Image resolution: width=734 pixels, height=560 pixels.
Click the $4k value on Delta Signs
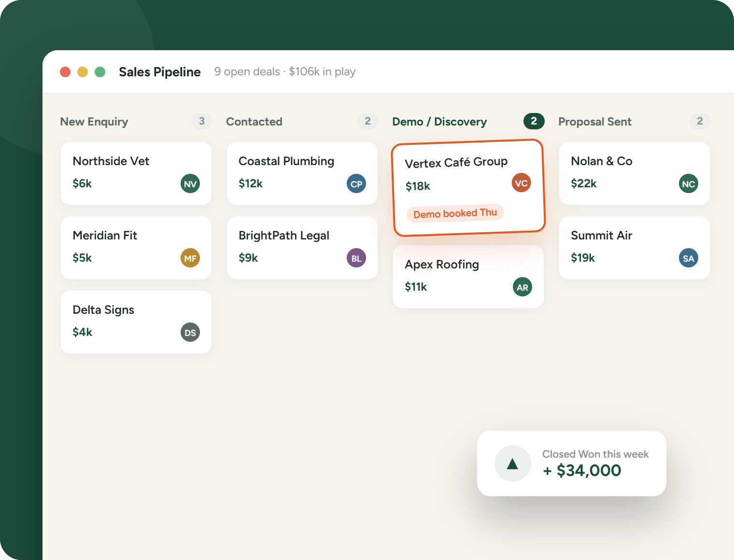(82, 332)
